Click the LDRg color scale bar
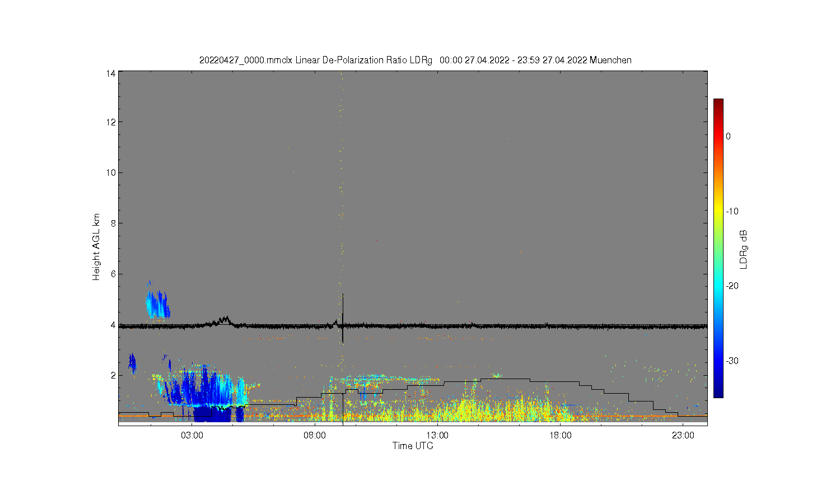 click(718, 249)
